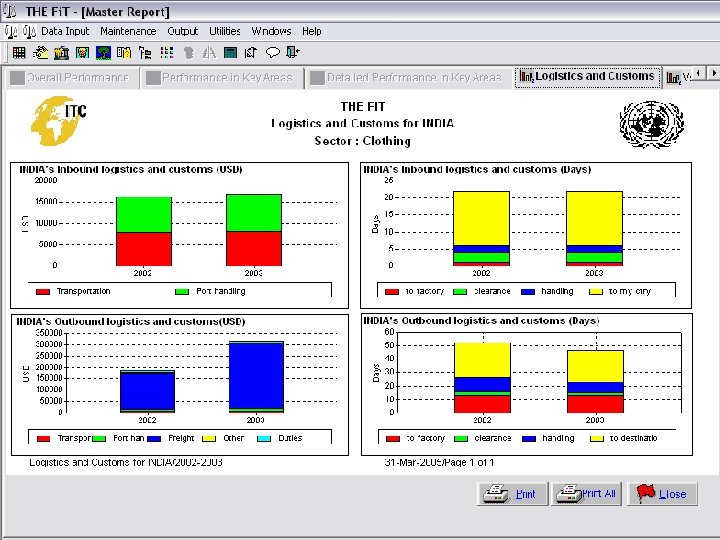Click the colored dots matrix toolbar icon
This screenshot has width=720, height=540.
click(167, 53)
